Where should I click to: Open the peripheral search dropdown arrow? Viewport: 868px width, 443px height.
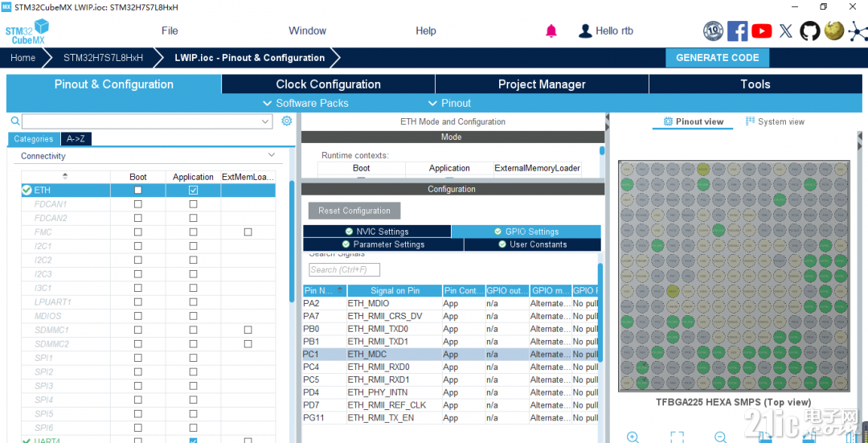coord(265,121)
